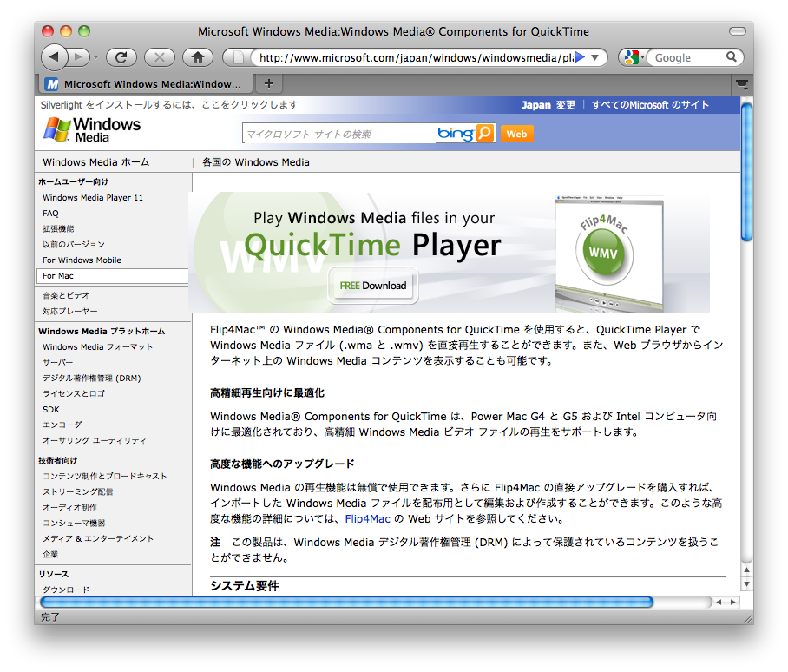Open FAQ in sidebar
This screenshot has width=788, height=672.
(50, 214)
